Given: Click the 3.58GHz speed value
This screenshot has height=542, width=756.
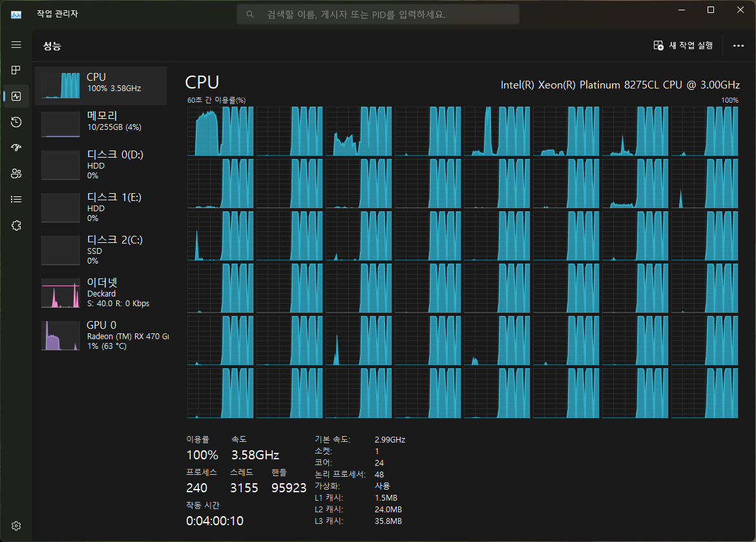Looking at the screenshot, I should coord(255,455).
